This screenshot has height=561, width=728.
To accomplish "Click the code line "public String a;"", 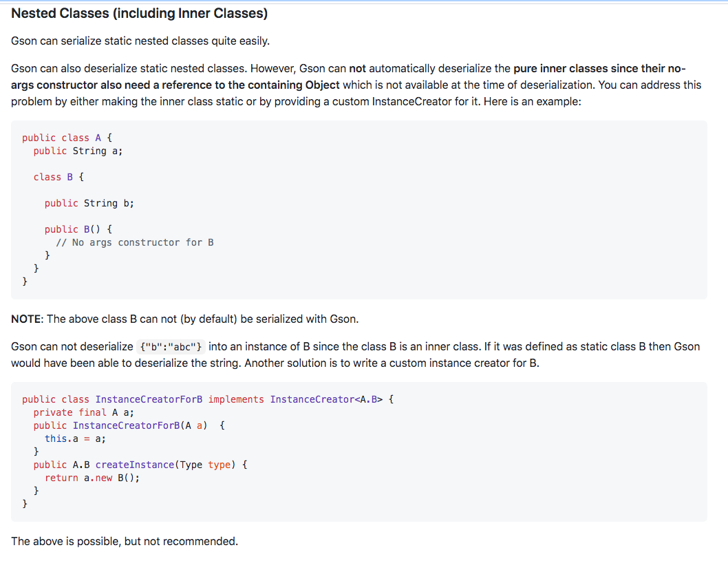I will [78, 151].
